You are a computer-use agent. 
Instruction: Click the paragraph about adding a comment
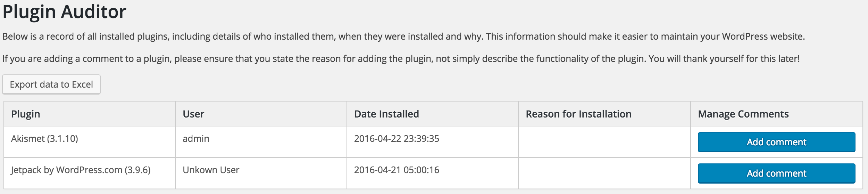coord(401,58)
